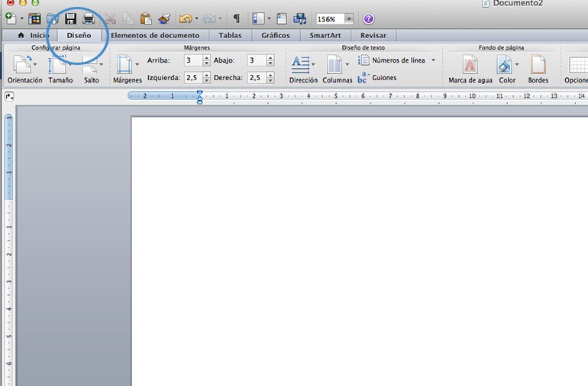This screenshot has height=386, width=588.
Task: Open the Bordes page borders tool
Action: coord(538,69)
